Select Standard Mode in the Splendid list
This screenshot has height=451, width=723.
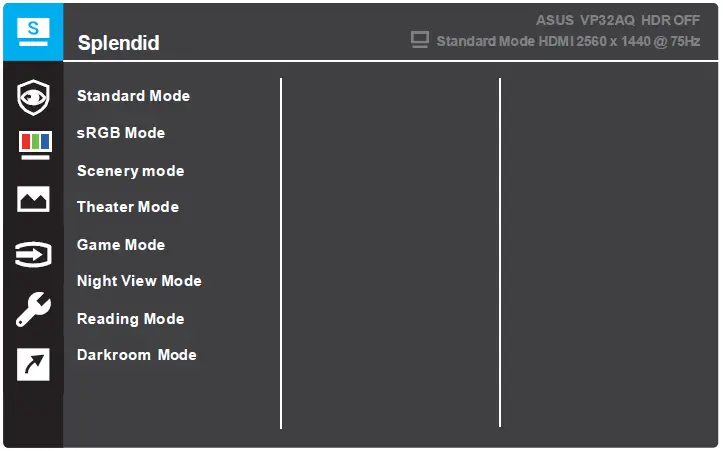coord(133,96)
